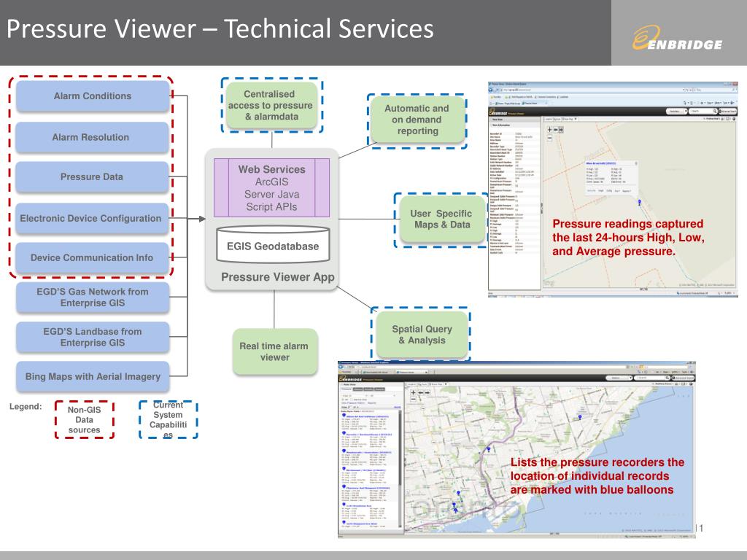Go to next extent on upper map

561,130
